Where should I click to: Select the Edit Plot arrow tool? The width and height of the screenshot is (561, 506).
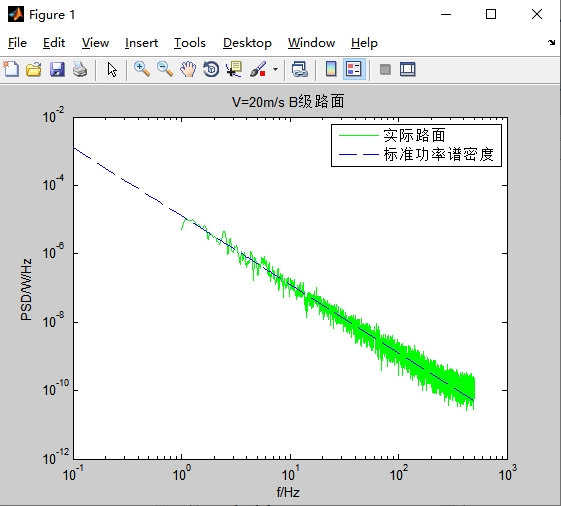point(112,69)
